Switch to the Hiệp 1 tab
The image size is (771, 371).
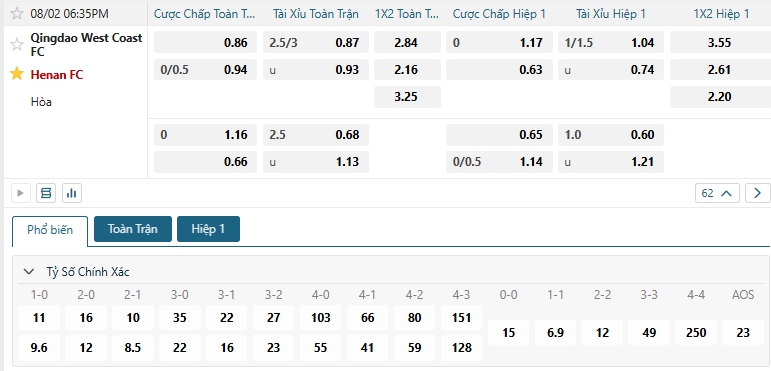point(208,229)
